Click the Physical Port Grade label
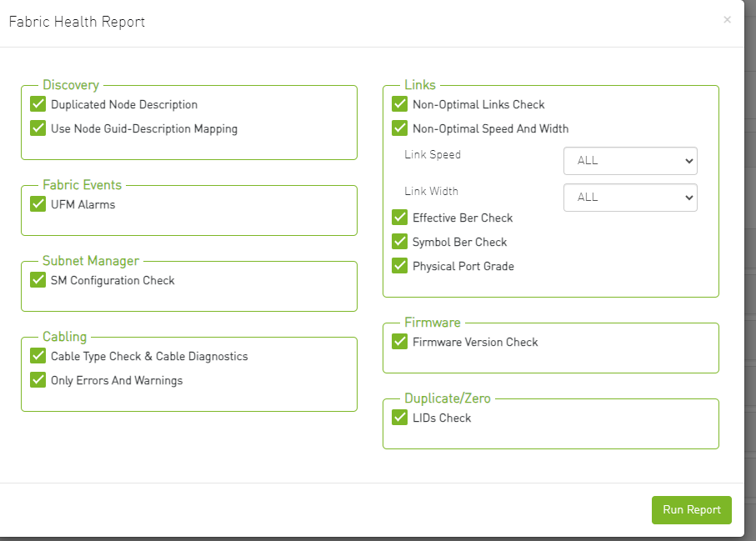The width and height of the screenshot is (756, 541). click(463, 267)
